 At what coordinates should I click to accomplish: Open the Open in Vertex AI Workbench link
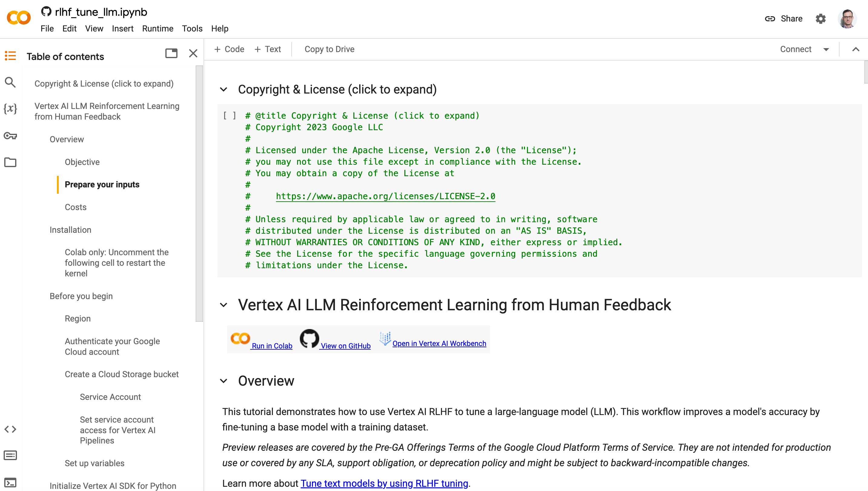click(439, 344)
